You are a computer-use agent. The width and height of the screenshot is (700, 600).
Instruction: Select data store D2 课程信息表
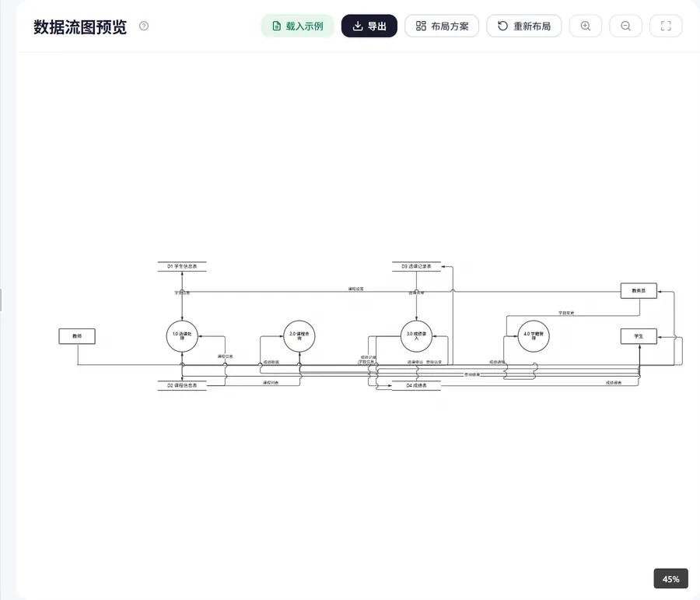pyautogui.click(x=182, y=385)
